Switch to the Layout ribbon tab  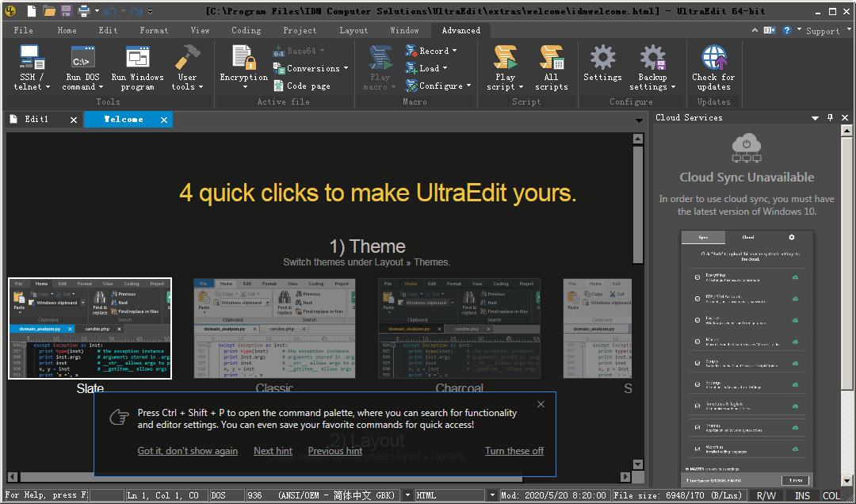click(x=353, y=31)
